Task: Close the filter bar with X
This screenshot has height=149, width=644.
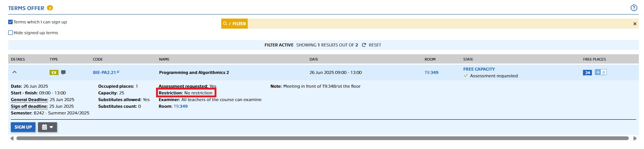Action: point(635,24)
